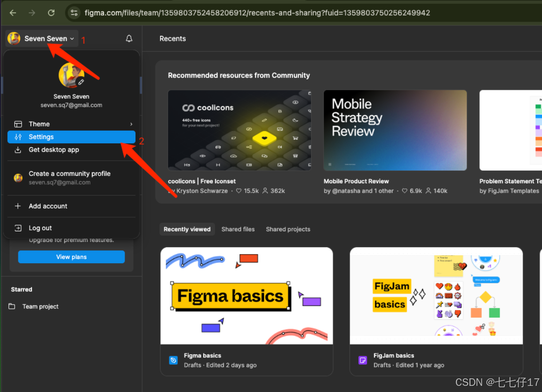Open the Problem Statement template thumbnail
This screenshot has height=392, width=542.
(x=510, y=130)
